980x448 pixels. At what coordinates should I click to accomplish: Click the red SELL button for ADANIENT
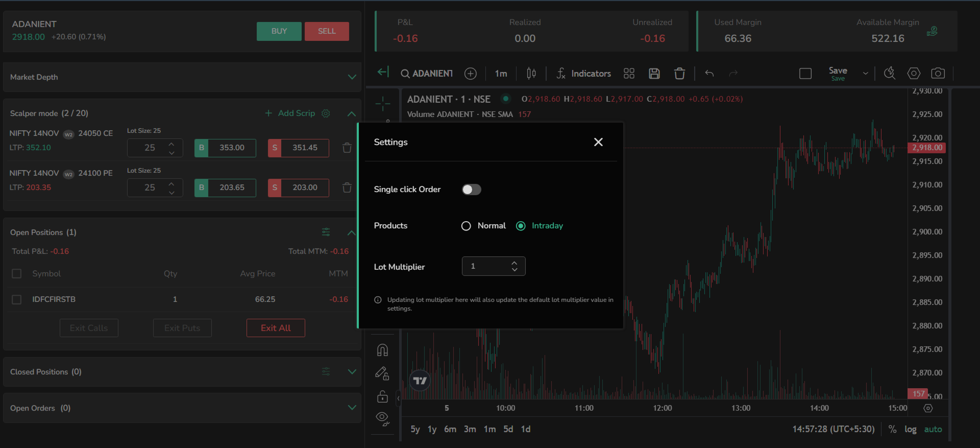pos(326,31)
